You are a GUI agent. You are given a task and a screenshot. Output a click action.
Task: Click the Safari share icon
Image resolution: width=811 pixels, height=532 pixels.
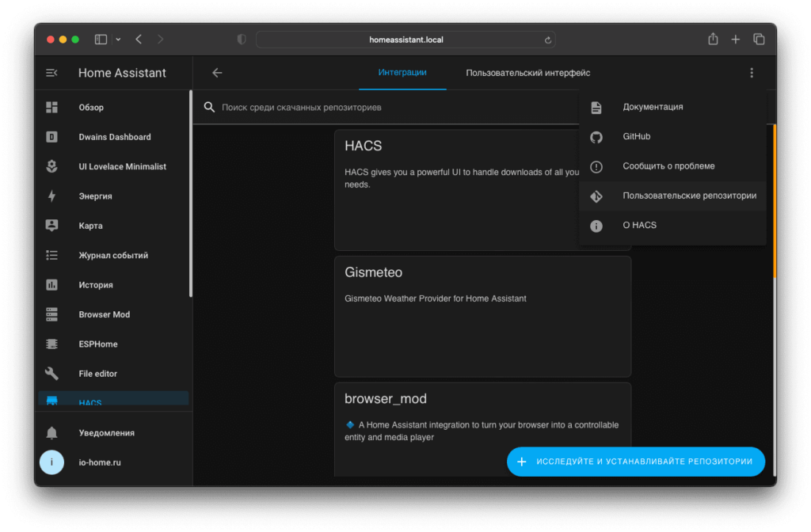714,39
